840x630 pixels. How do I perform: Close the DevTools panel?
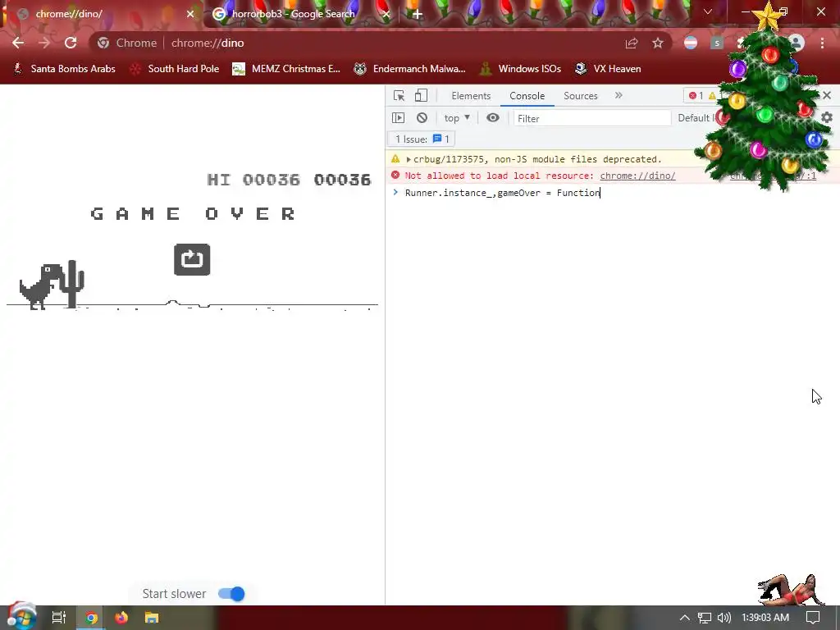tap(827, 95)
